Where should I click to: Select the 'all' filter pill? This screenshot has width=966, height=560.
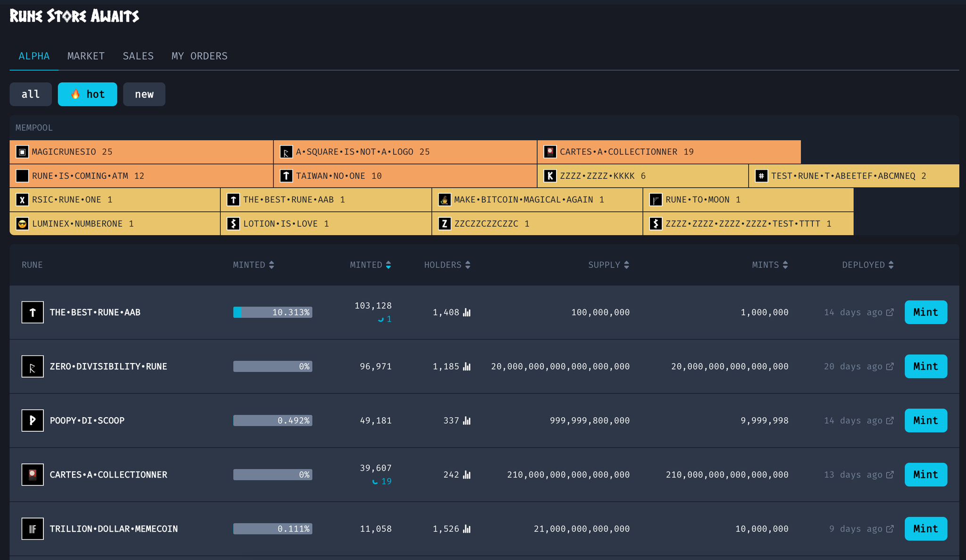[31, 94]
